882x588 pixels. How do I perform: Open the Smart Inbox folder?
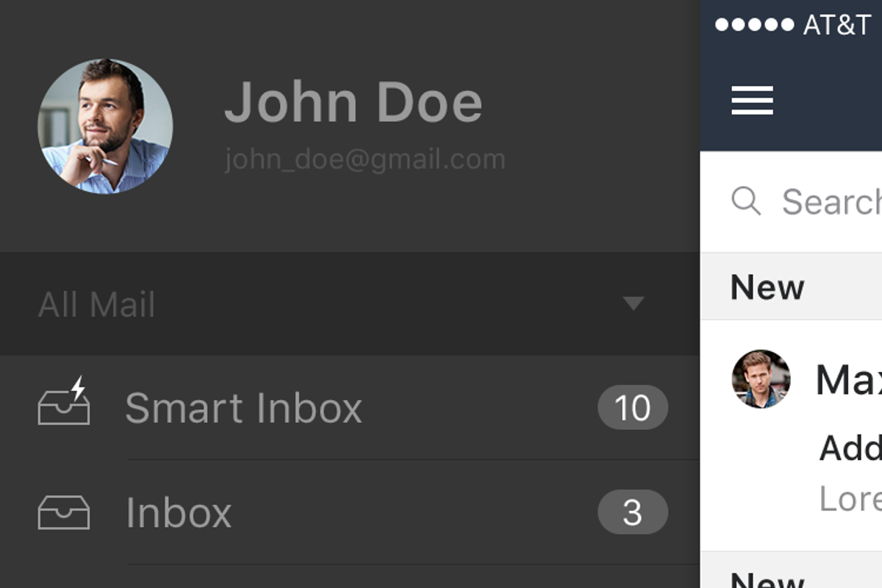point(350,408)
